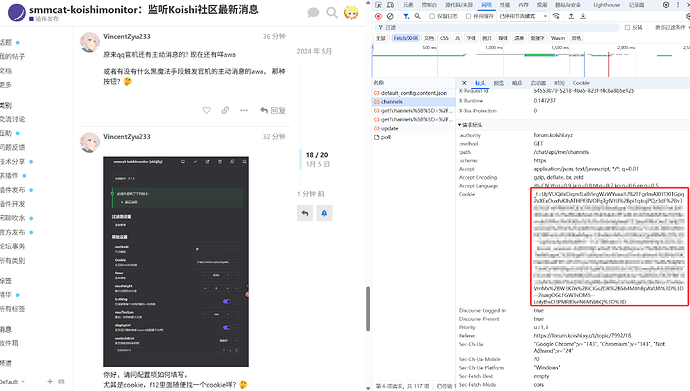
Task: Select the Wasm filter chip
Action: [x=558, y=38]
